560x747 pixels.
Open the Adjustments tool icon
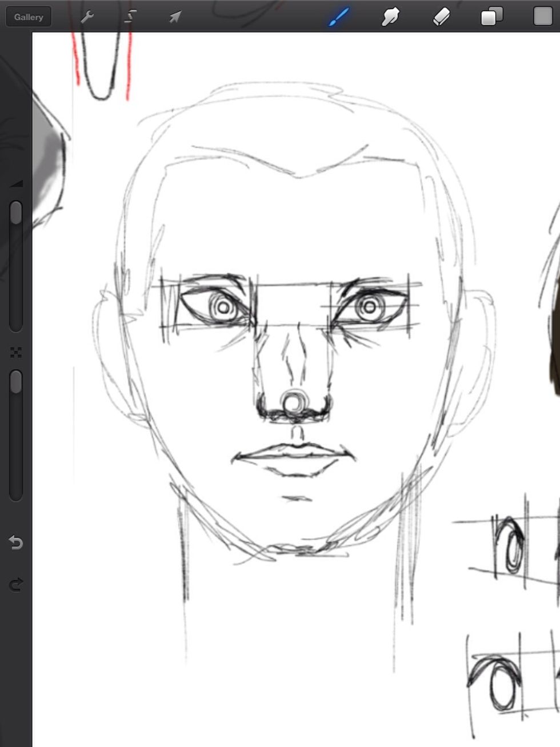(x=131, y=17)
